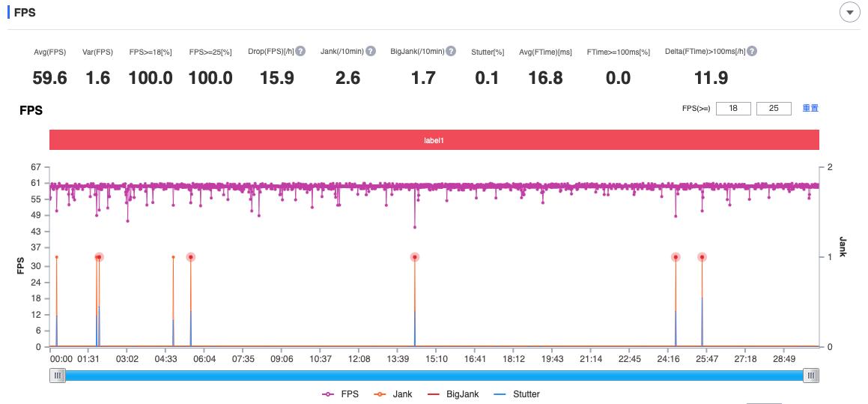
Task: Toggle Stutter series in chart legend
Action: (515, 394)
